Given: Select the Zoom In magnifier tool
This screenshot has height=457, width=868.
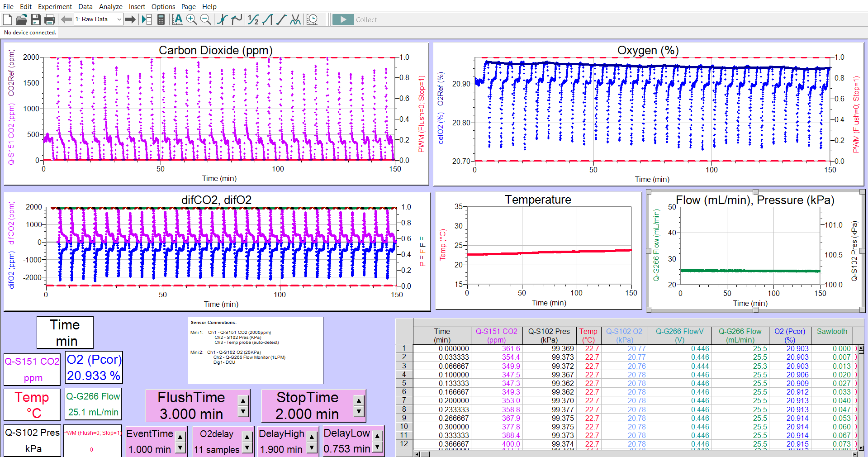Looking at the screenshot, I should pyautogui.click(x=192, y=19).
